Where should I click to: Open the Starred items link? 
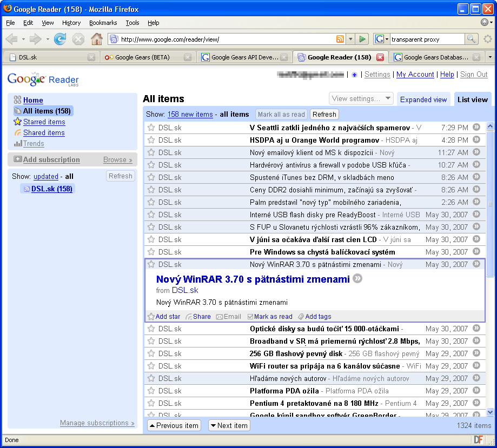coord(44,122)
